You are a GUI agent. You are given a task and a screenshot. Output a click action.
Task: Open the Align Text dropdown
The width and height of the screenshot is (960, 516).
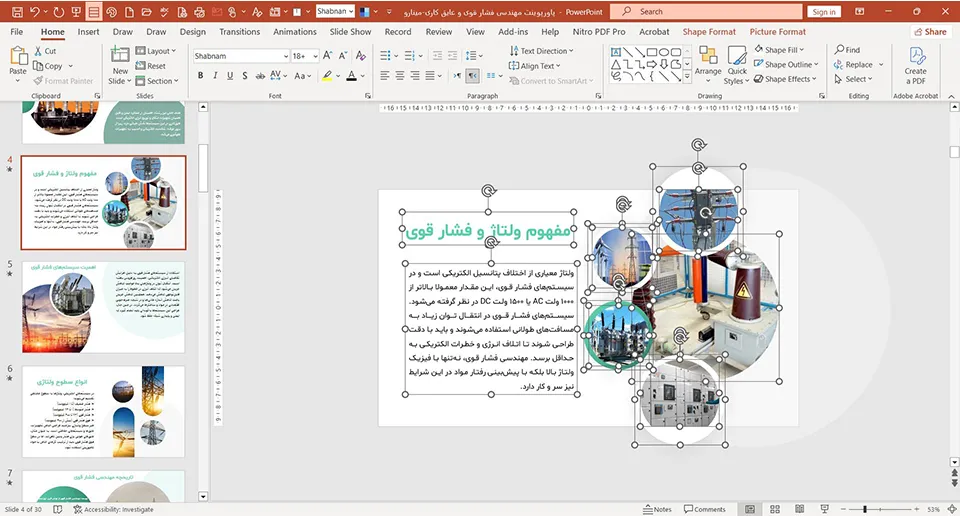click(x=534, y=65)
